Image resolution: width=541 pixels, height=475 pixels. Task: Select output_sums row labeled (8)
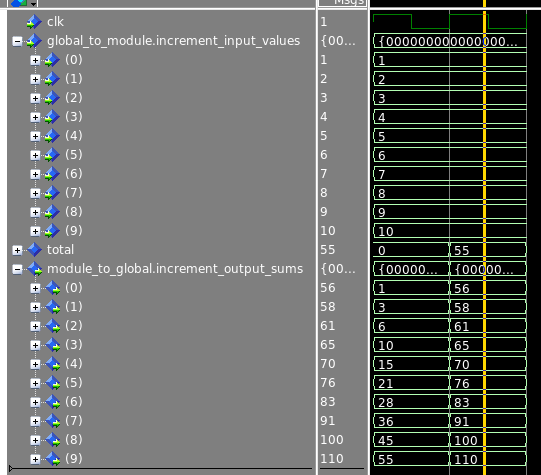(74, 439)
